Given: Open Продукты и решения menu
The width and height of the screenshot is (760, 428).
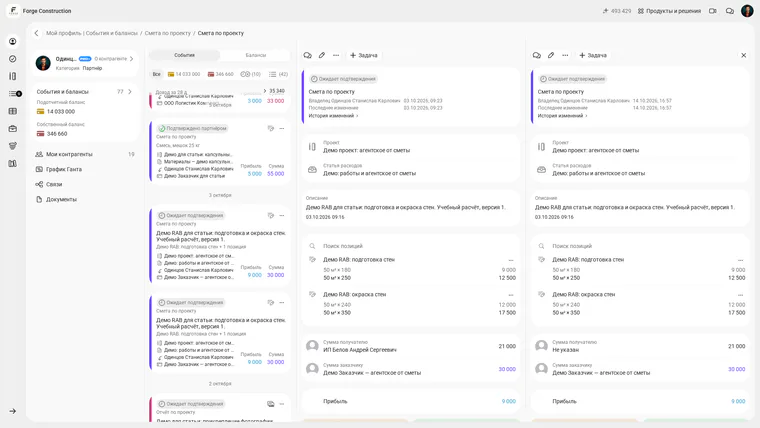Looking at the screenshot, I should tap(669, 11).
